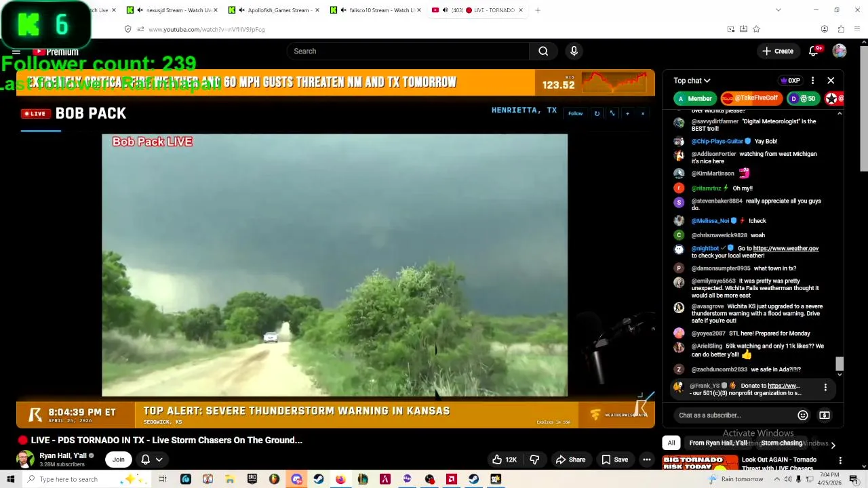This screenshot has width=868, height=488.
Task: Open the Rain tomorrow weather widget
Action: click(736, 479)
